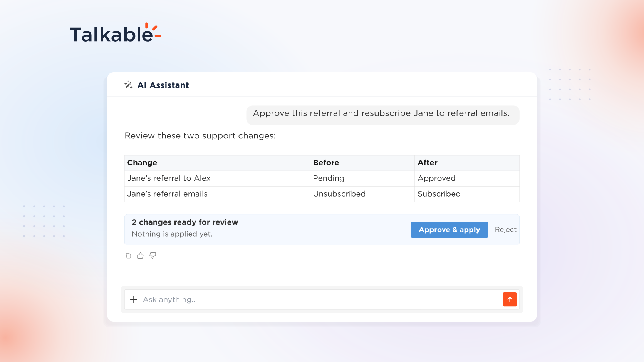Click the Pending status cell

362,178
